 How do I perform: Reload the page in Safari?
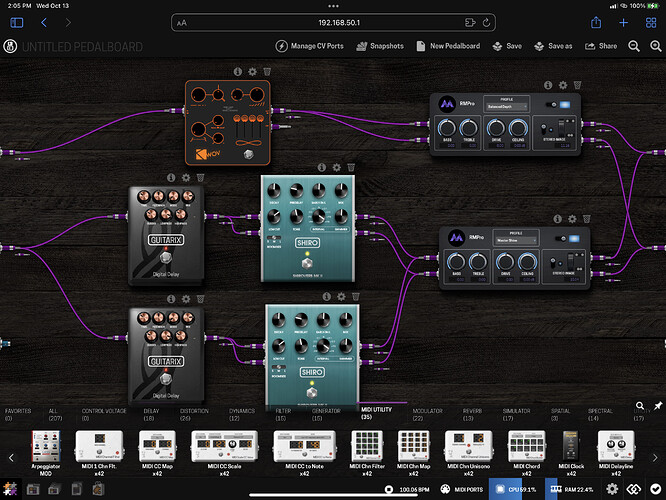(x=486, y=23)
